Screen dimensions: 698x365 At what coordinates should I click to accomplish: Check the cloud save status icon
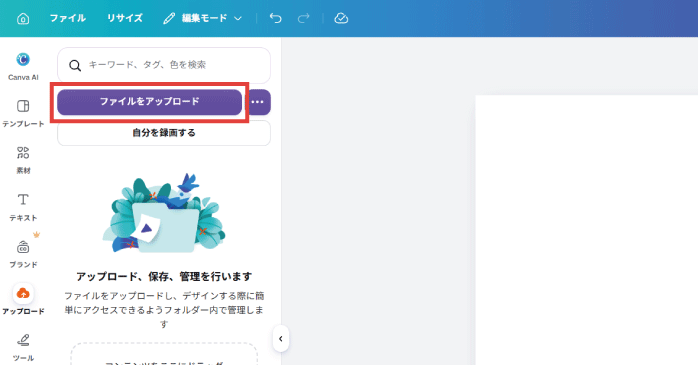tap(341, 18)
